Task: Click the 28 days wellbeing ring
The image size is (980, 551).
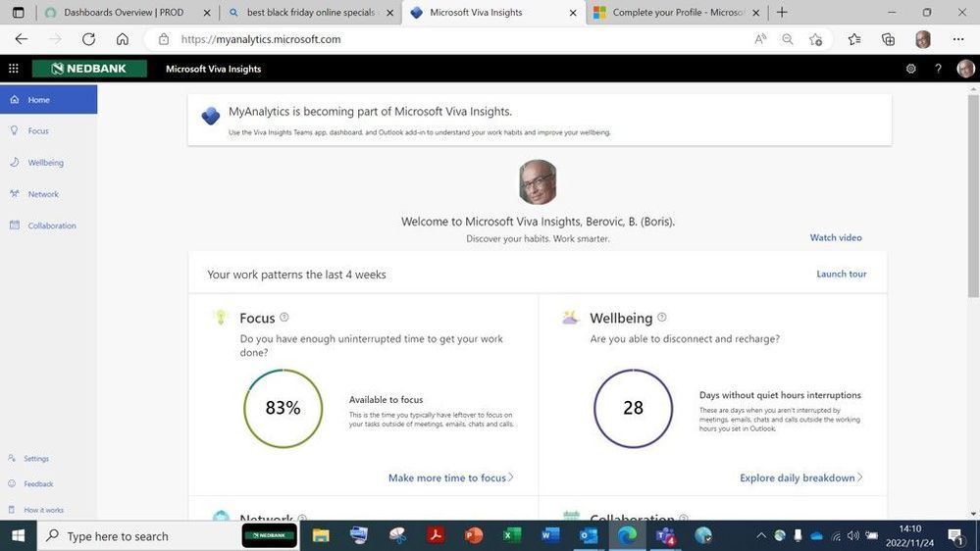Action: coord(633,408)
